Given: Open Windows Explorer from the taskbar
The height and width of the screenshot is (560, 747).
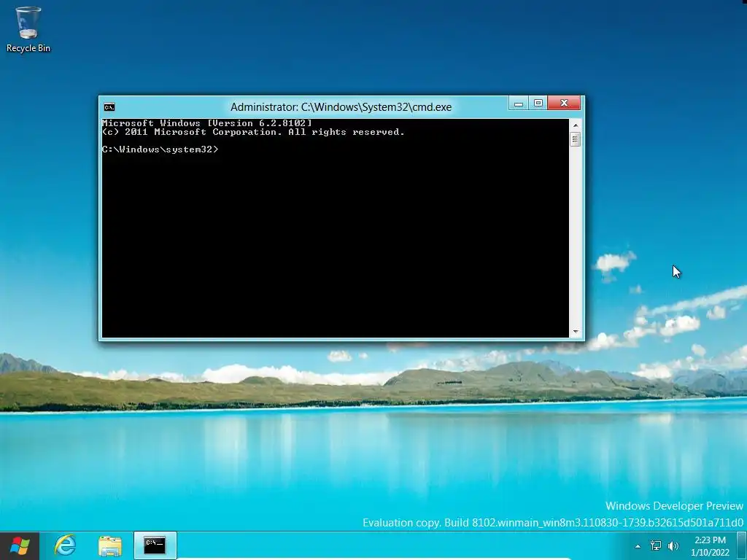Looking at the screenshot, I should point(110,545).
